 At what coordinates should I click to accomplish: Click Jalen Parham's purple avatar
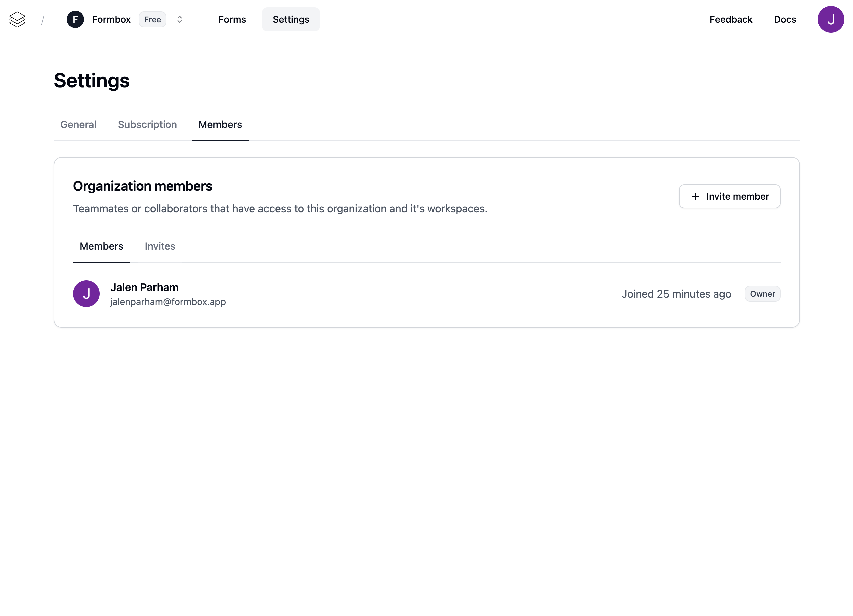[86, 294]
